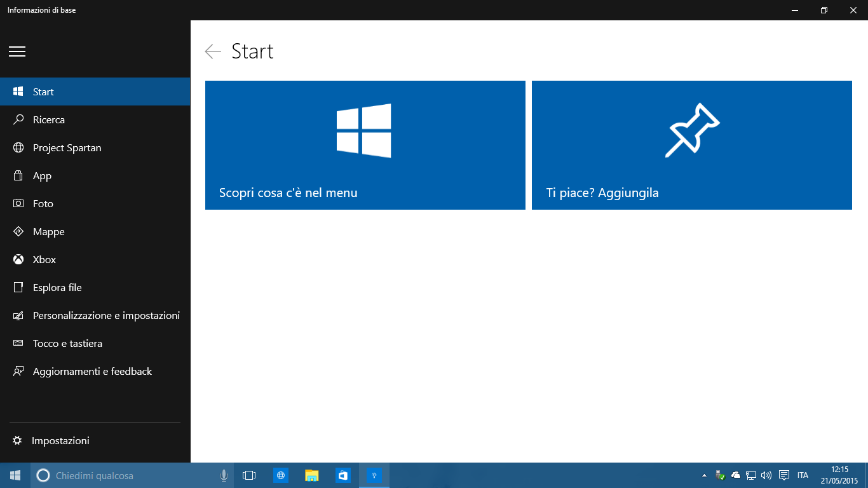Click the Get Started lightbulb taskbar icon
This screenshot has height=488, width=868.
pyautogui.click(x=374, y=475)
